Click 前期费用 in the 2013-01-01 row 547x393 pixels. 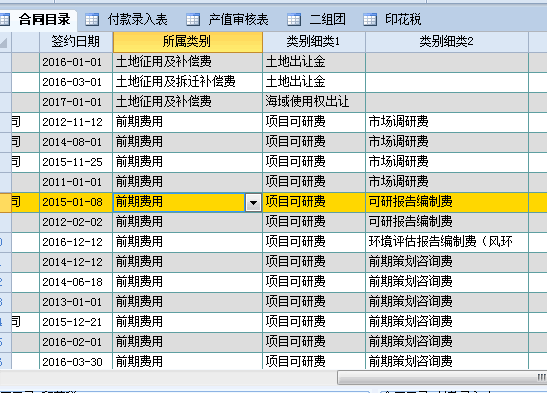click(188, 302)
